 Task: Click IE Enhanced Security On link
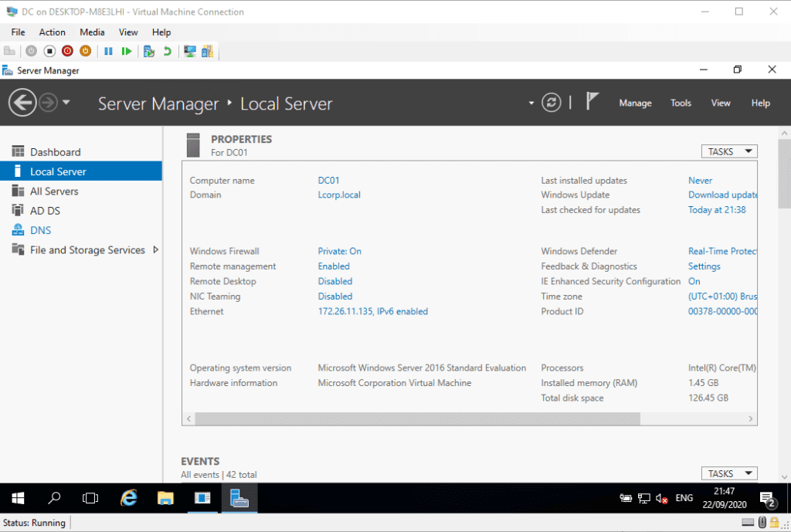pyautogui.click(x=694, y=281)
